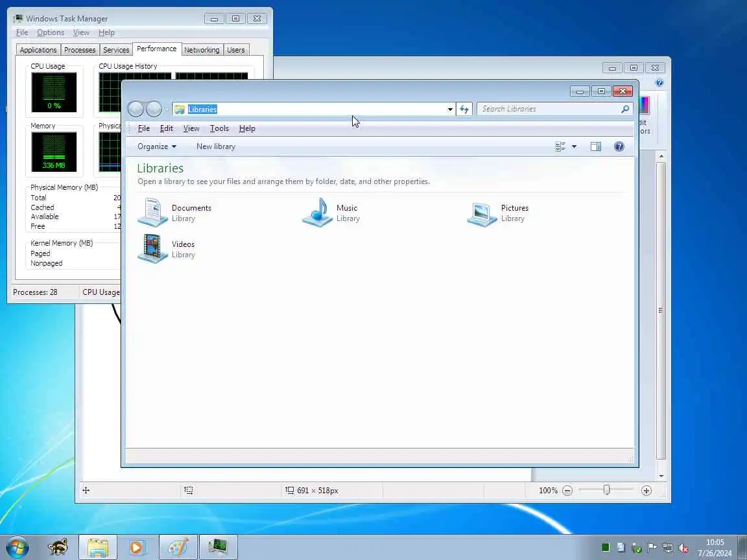Image resolution: width=747 pixels, height=560 pixels.
Task: Show the preview pane button
Action: [595, 146]
